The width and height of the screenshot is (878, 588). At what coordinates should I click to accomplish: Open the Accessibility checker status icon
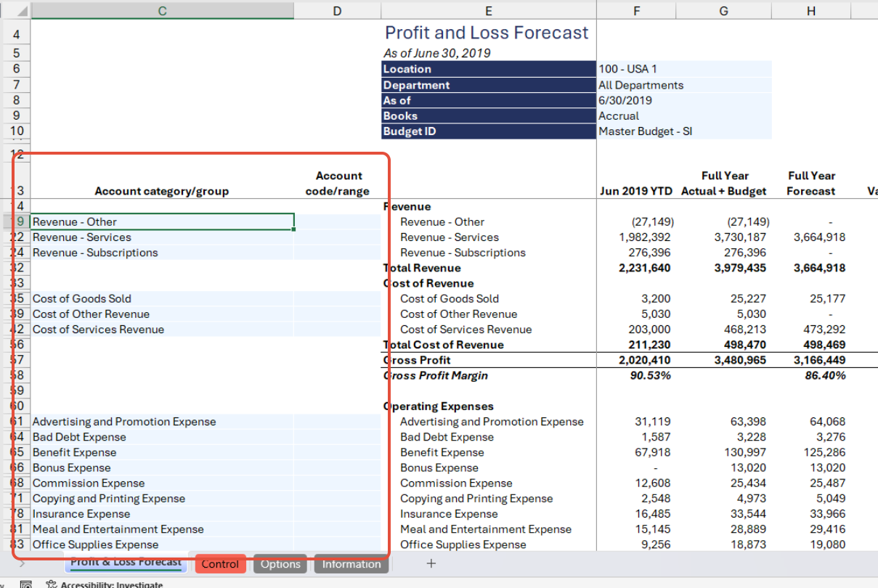tap(52, 584)
